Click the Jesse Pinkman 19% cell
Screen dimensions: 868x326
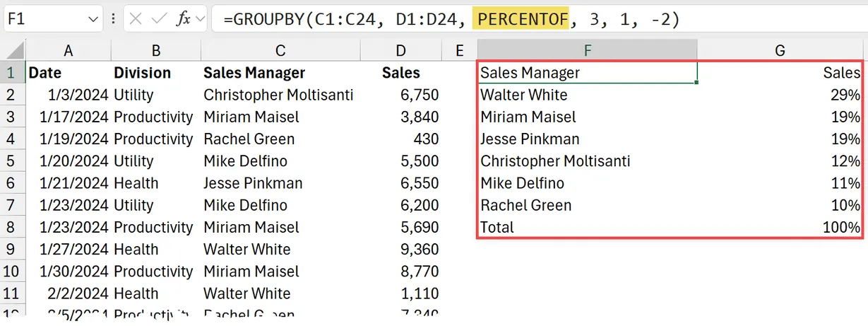(780, 139)
